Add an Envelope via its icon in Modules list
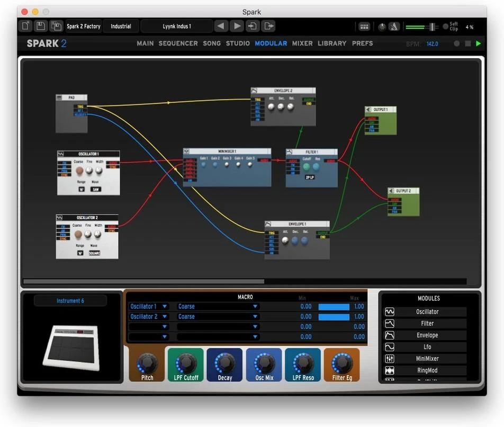This screenshot has width=504, height=427. pyautogui.click(x=389, y=335)
